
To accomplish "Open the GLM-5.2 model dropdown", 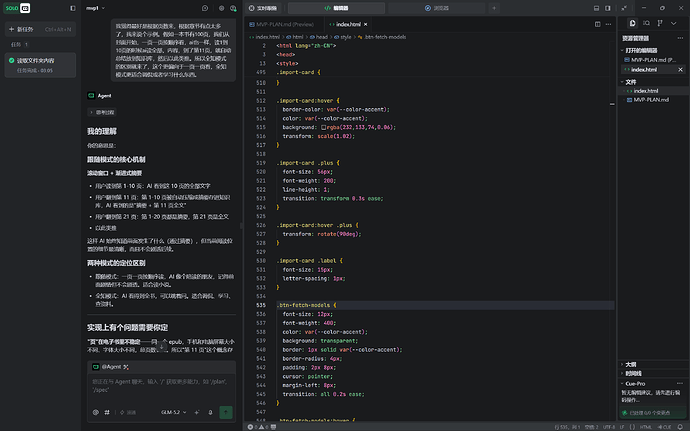I will point(173,412).
